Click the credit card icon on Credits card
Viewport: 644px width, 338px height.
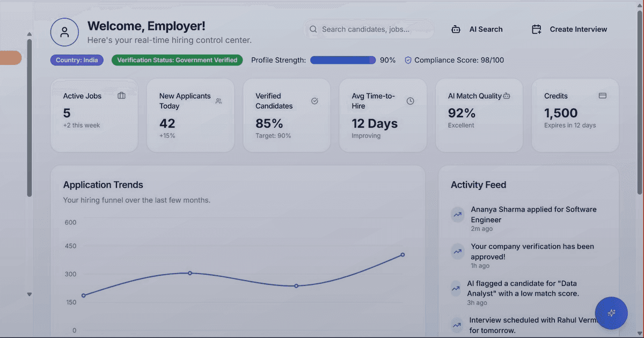[603, 95]
